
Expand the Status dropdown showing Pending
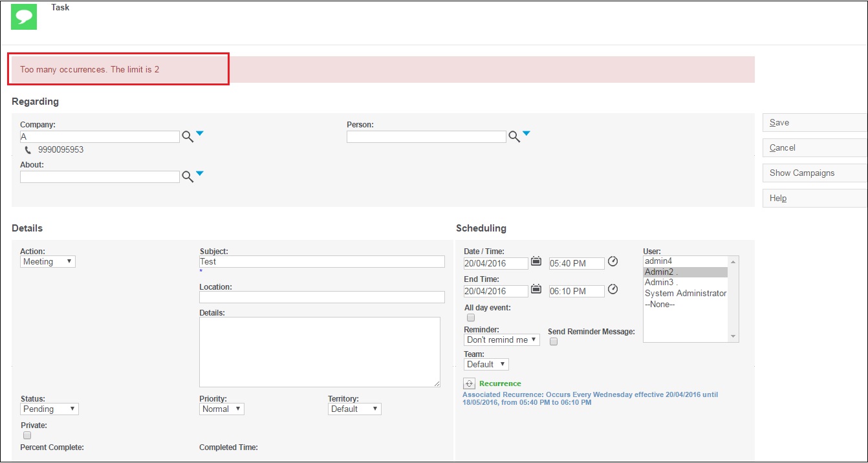(x=49, y=409)
